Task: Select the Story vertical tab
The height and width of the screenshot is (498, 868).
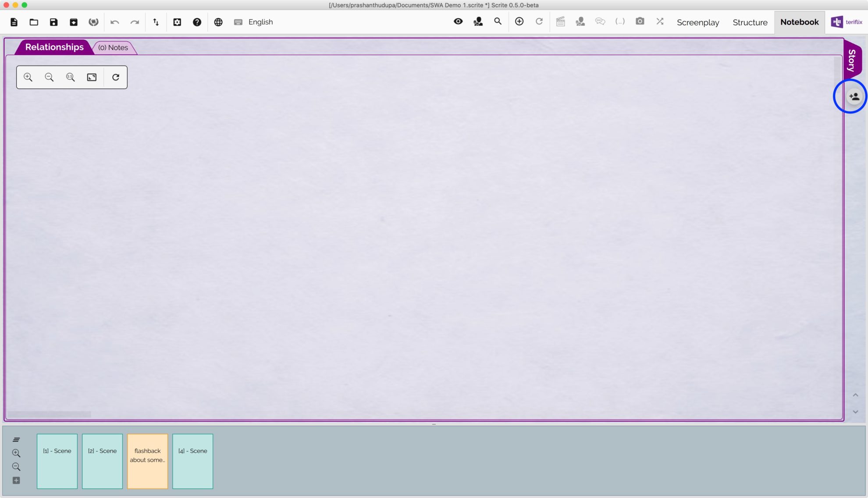Action: pyautogui.click(x=852, y=60)
